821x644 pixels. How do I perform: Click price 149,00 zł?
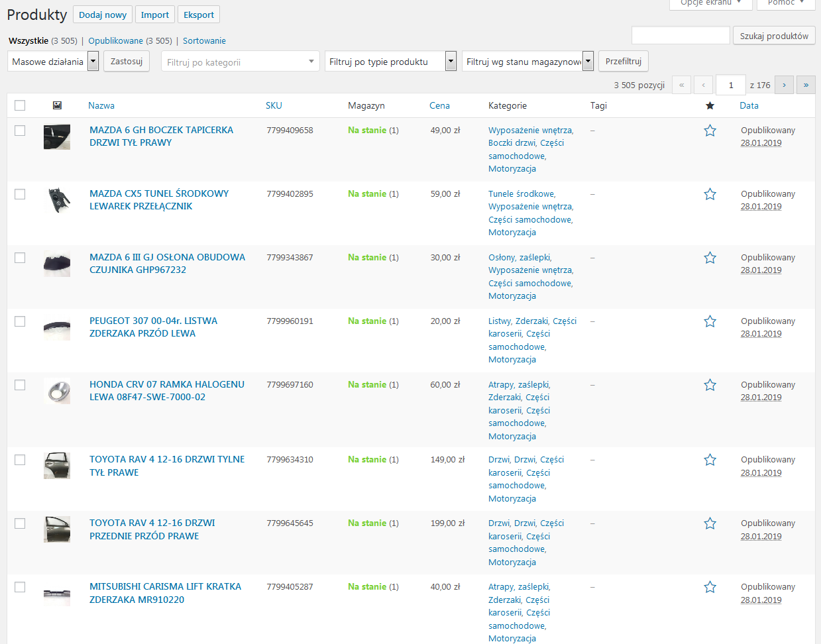click(x=447, y=460)
